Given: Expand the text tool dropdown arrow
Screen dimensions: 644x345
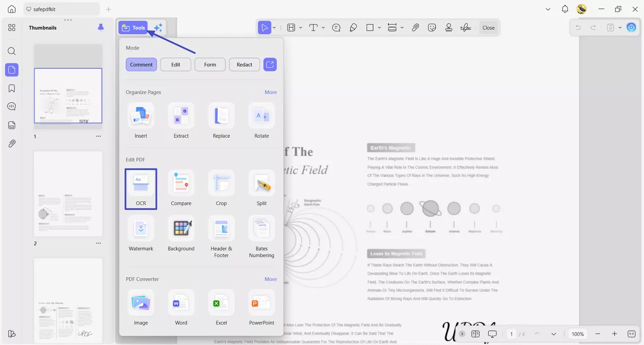Looking at the screenshot, I should pyautogui.click(x=323, y=28).
